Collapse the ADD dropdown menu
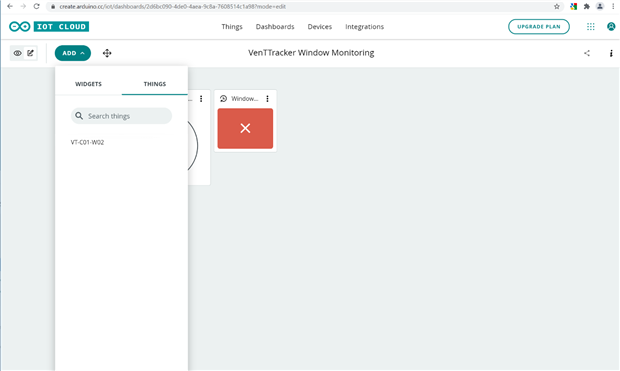The image size is (620, 371). click(x=73, y=53)
